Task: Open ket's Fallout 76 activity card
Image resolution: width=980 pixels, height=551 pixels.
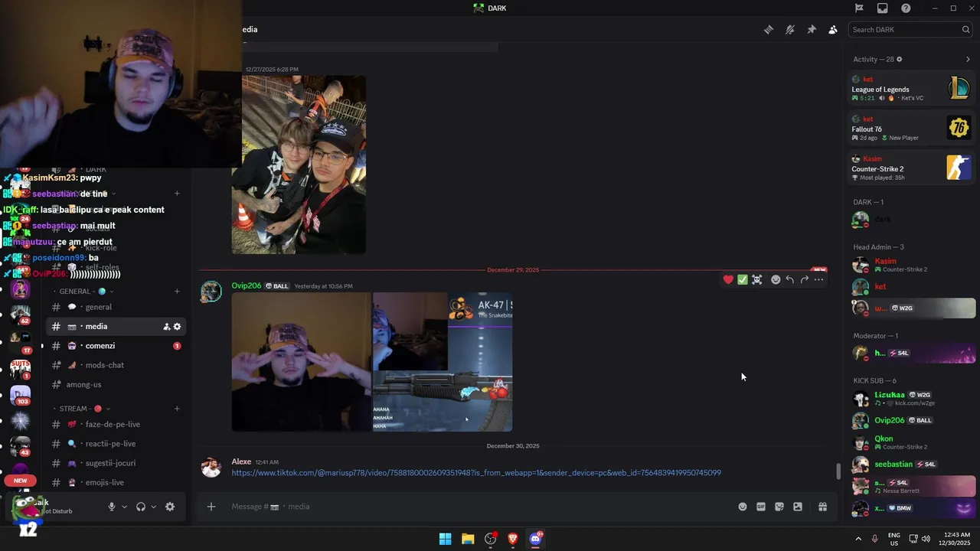Action: click(x=910, y=128)
